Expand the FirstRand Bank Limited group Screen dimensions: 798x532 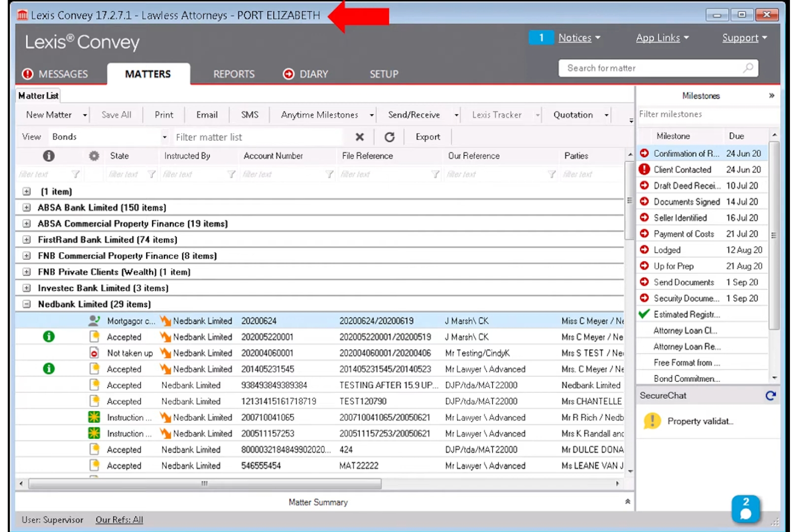(x=26, y=240)
